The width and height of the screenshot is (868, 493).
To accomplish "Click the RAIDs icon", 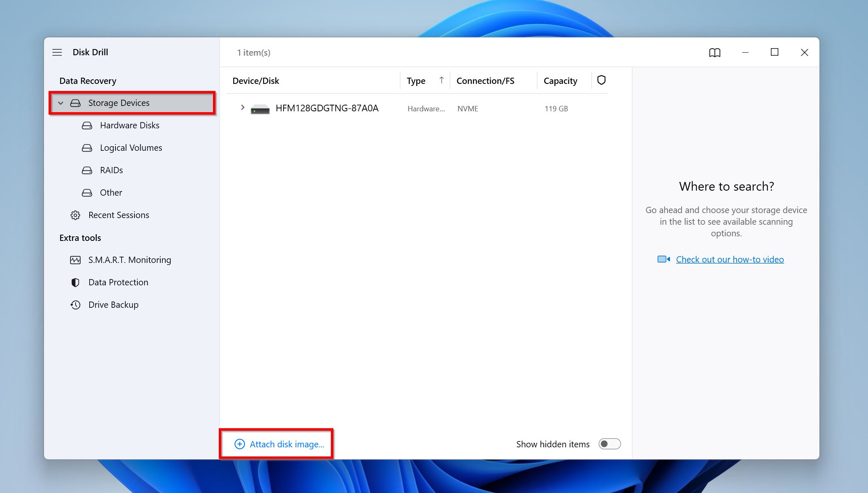I will point(88,170).
